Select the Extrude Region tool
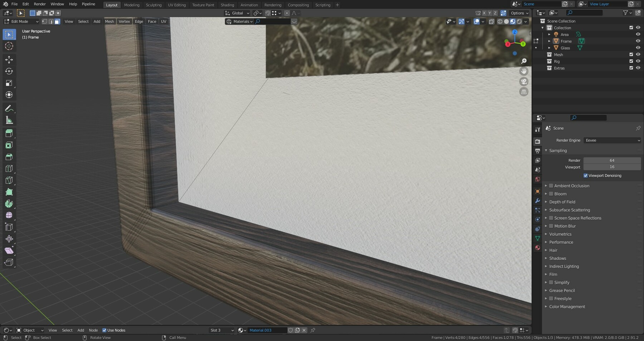 (9, 133)
